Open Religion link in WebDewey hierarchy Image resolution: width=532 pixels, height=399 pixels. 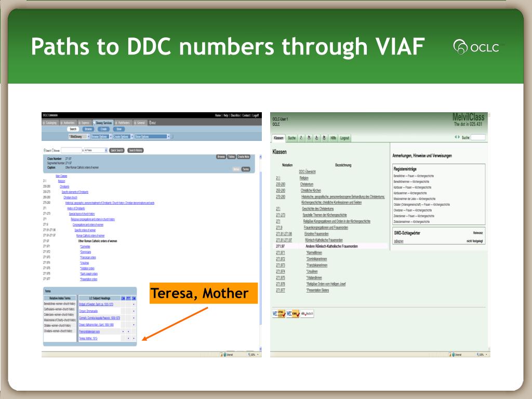tap(61, 181)
